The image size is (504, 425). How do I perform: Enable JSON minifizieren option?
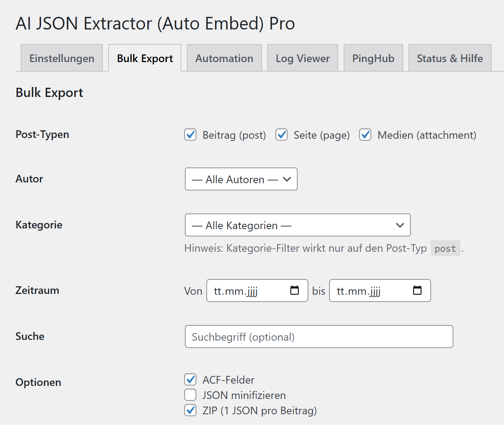[x=190, y=395]
